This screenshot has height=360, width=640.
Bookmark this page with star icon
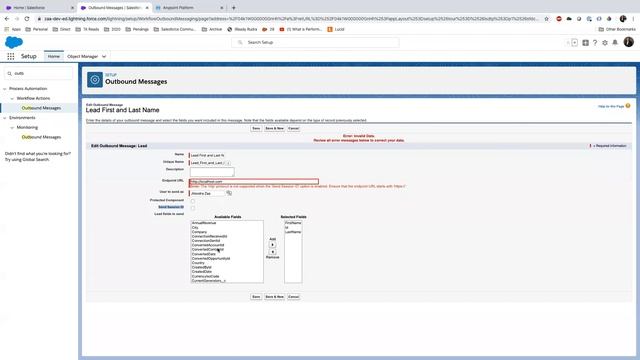(547, 19)
